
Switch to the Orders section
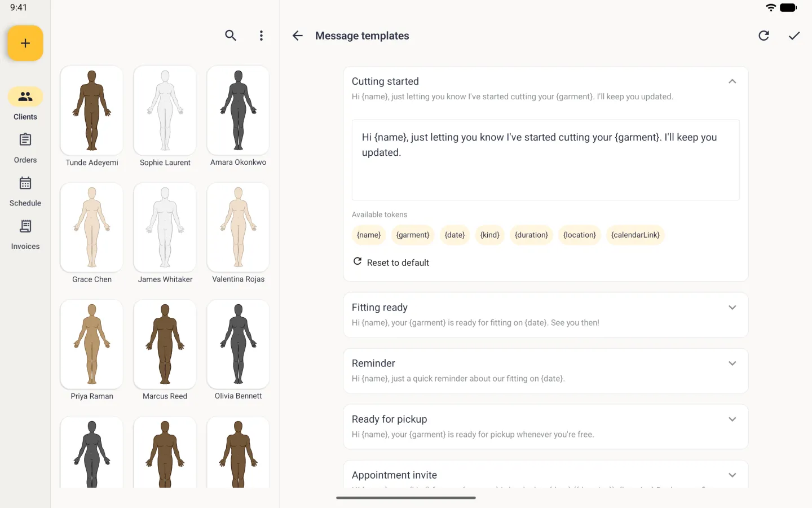pos(25,148)
